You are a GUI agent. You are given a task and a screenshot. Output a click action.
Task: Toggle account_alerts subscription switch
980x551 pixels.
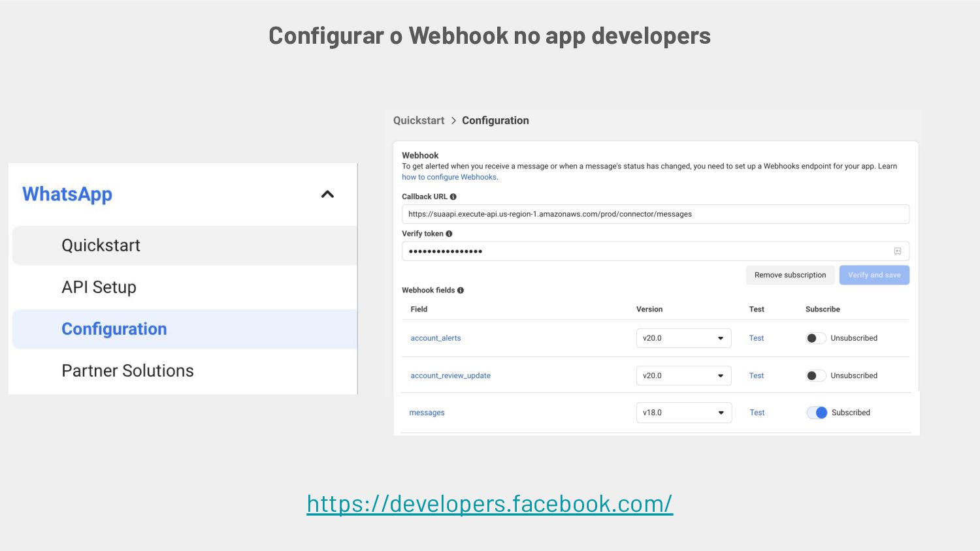click(x=816, y=338)
